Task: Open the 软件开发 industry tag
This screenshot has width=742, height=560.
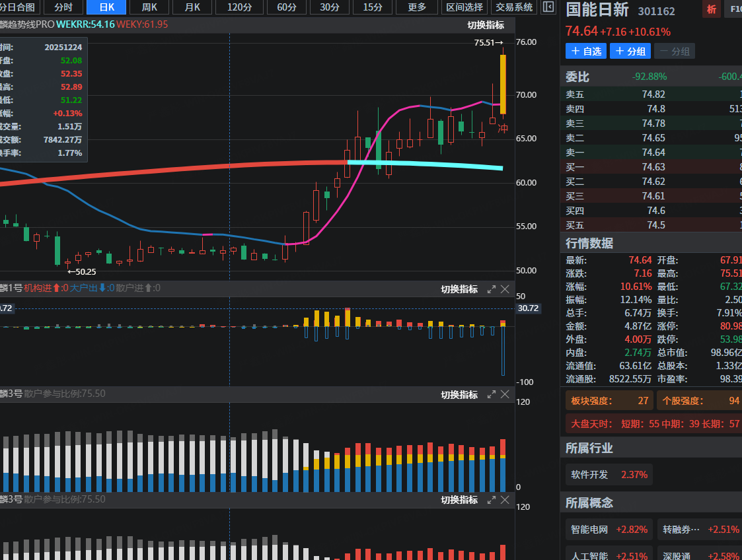Action: (609, 474)
